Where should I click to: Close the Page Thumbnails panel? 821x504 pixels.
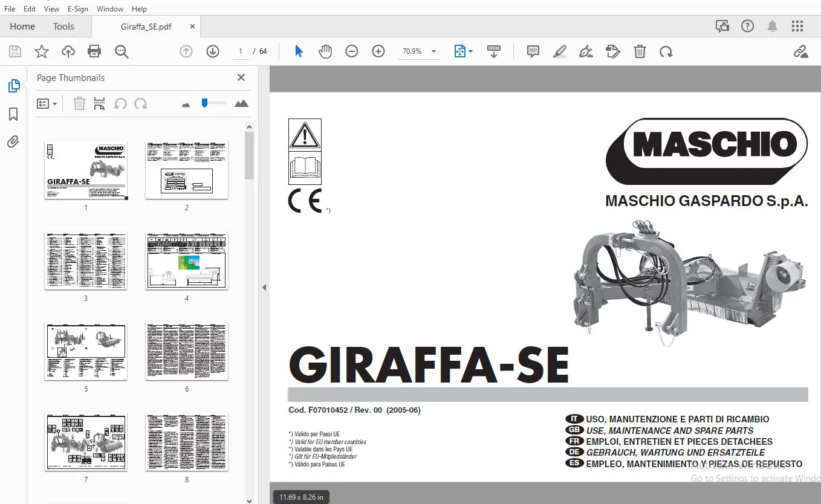(241, 77)
